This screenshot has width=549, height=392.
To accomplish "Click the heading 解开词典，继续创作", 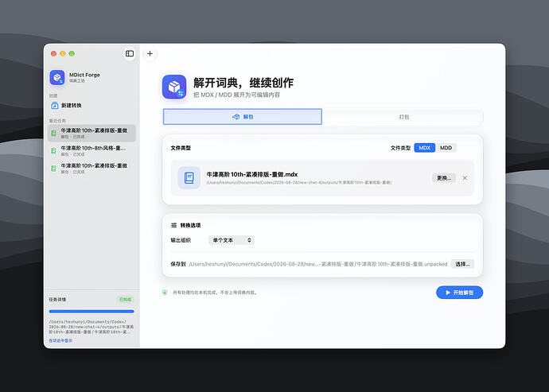I will pos(243,83).
